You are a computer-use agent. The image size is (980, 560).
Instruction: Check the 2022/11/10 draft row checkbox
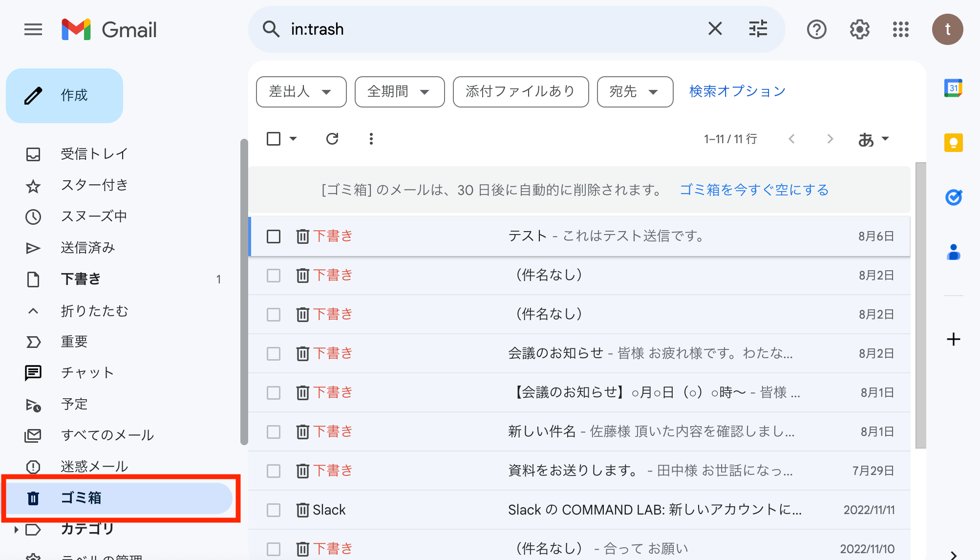[x=274, y=549]
